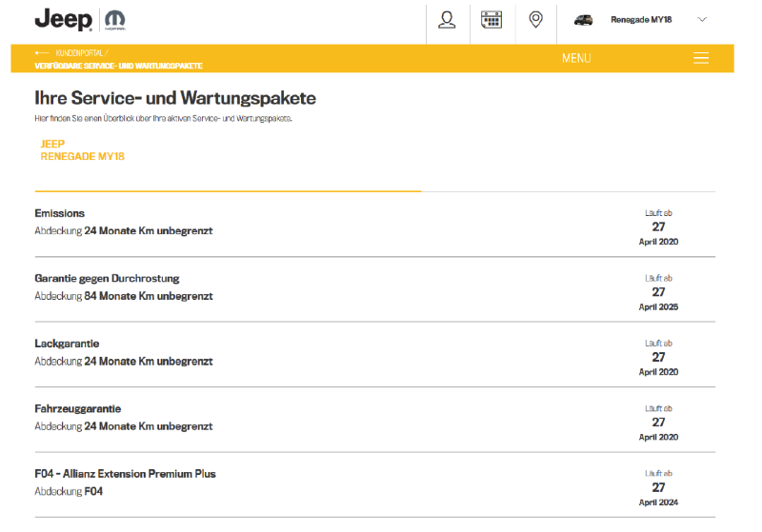The width and height of the screenshot is (762, 532).
Task: Open the MENU label in yellow bar
Action: (x=576, y=58)
